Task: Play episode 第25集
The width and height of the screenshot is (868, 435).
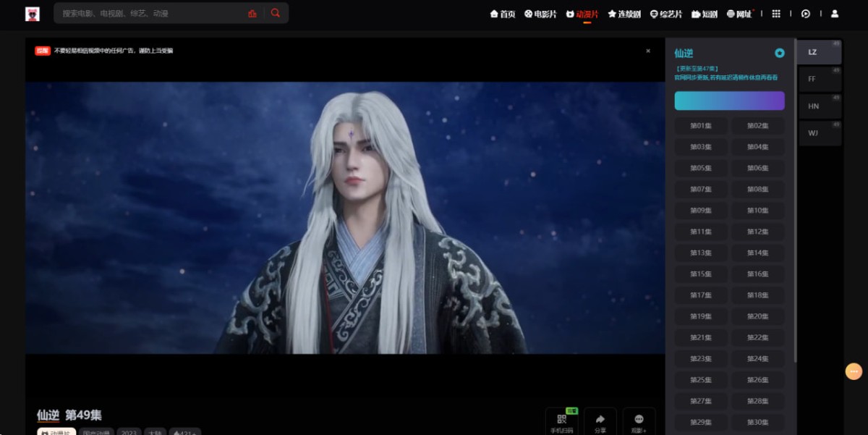Action: (x=701, y=380)
